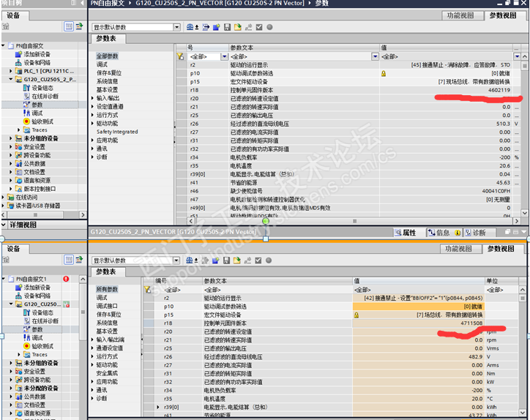Select Safety Integrated in upper navigation
The width and height of the screenshot is (530, 420).
click(117, 132)
